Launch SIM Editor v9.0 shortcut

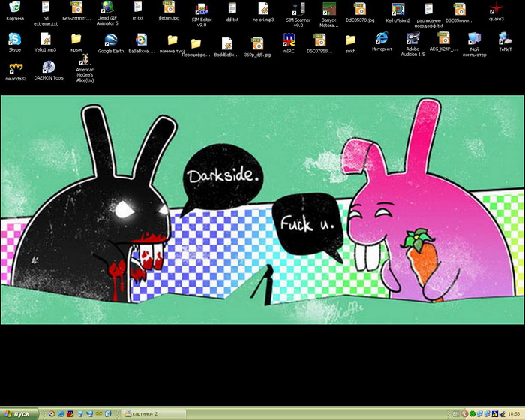(202, 15)
